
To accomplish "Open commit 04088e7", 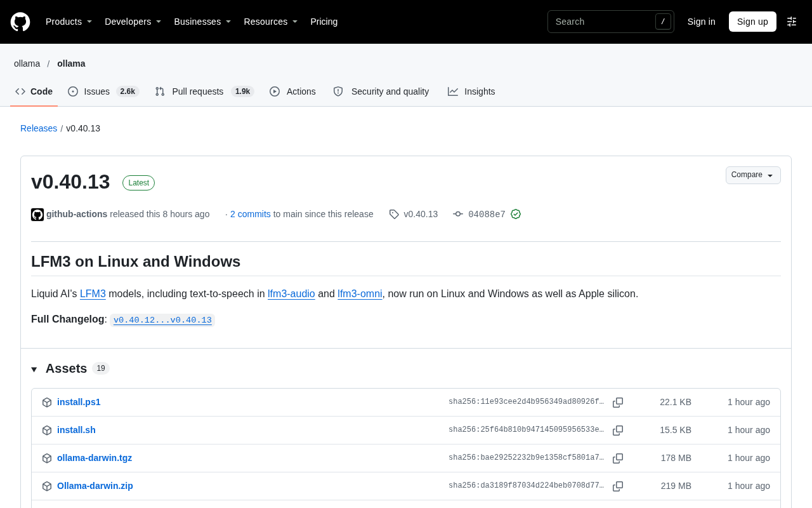I will point(487,214).
